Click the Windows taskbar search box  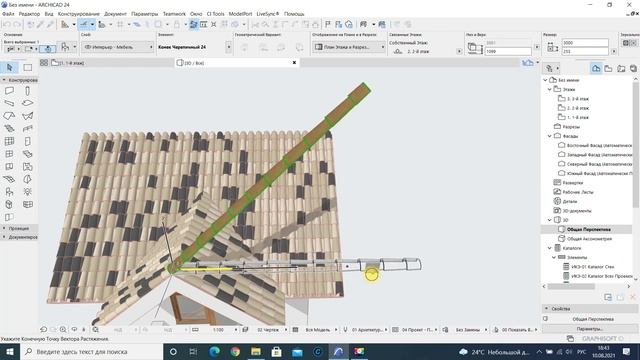pos(91,351)
